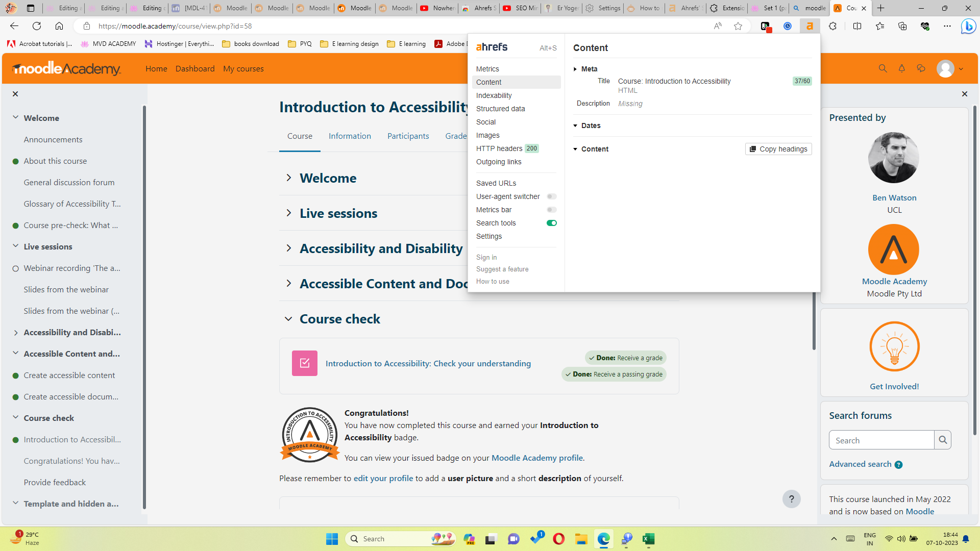Click completion dot for Course pre-check

tap(16, 226)
